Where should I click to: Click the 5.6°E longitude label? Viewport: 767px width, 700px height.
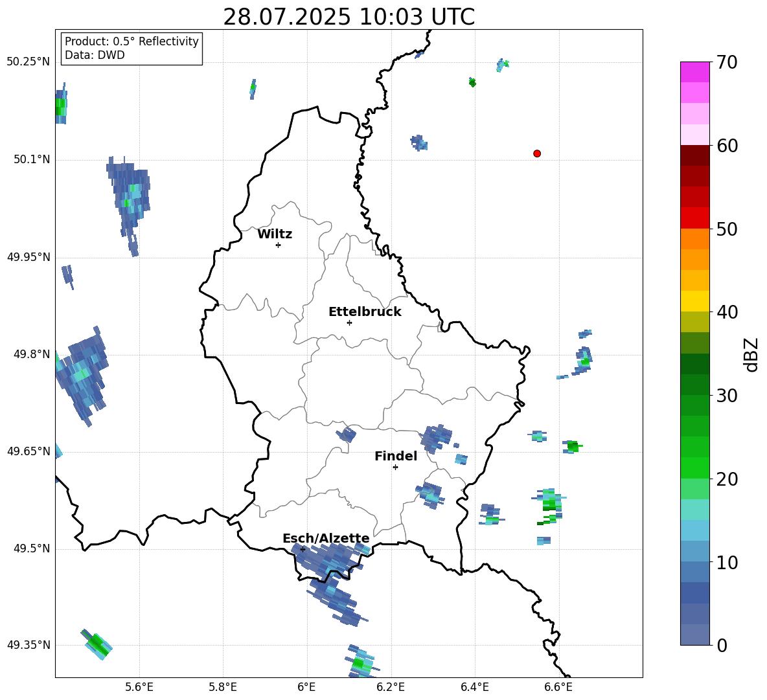pyautogui.click(x=139, y=687)
